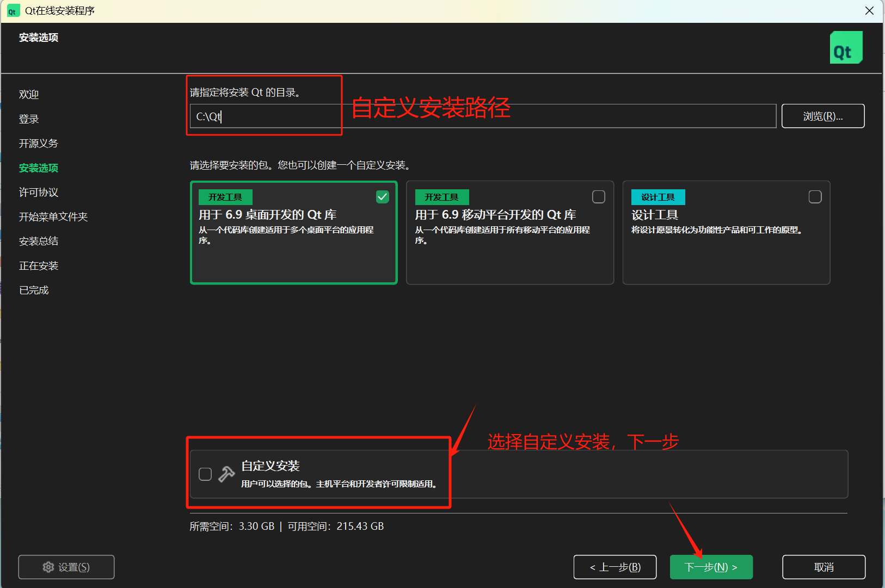Cancel the installation with 取消
The width and height of the screenshot is (885, 588).
[824, 567]
